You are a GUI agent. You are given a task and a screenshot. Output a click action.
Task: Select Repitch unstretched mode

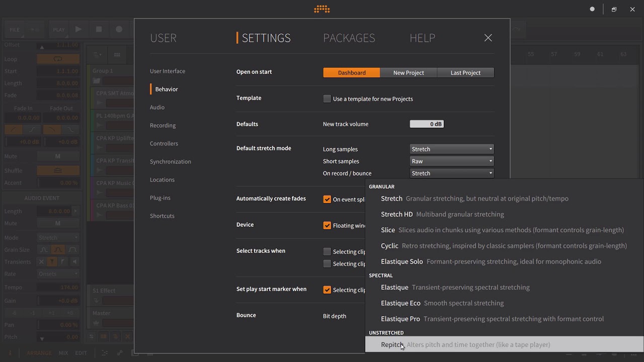pyautogui.click(x=504, y=344)
